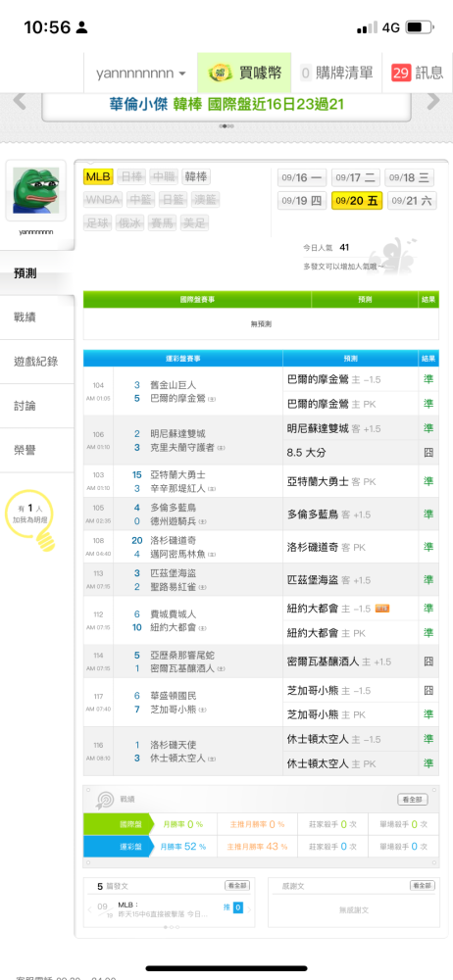Screen dimensions: 453x980
Task: Select the 賽馬 league tab
Action: 163,222
